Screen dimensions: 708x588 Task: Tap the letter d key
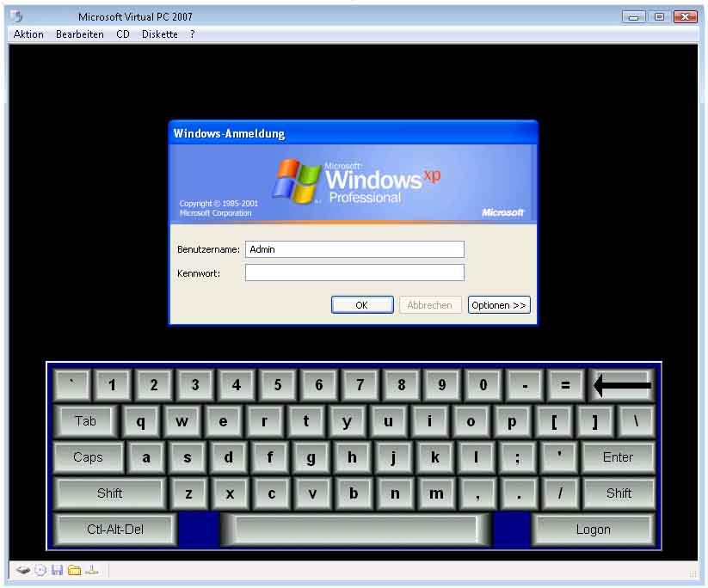tap(229, 457)
